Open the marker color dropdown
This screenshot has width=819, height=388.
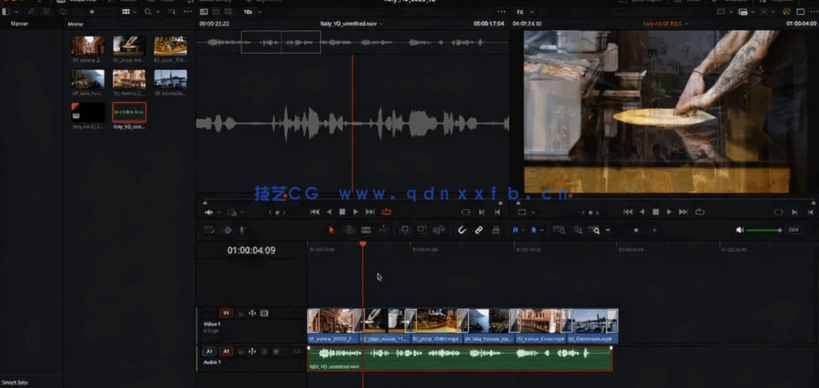[541, 230]
